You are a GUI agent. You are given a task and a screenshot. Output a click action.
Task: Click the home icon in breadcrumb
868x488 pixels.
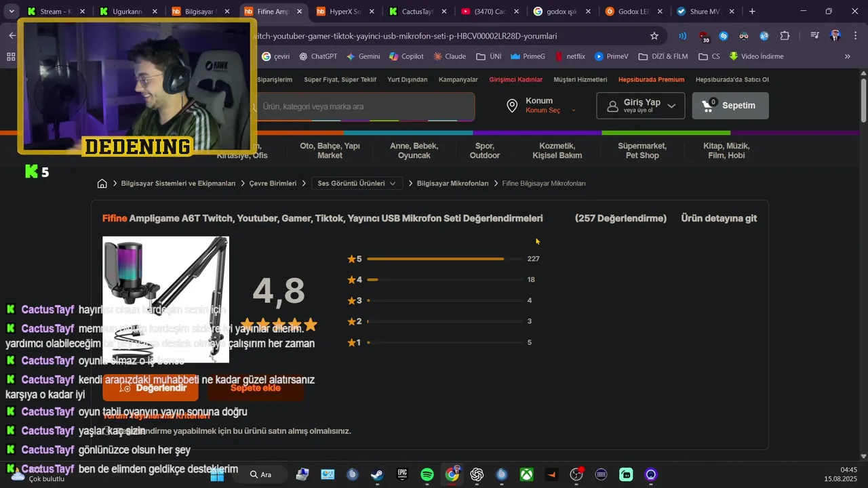tap(102, 184)
